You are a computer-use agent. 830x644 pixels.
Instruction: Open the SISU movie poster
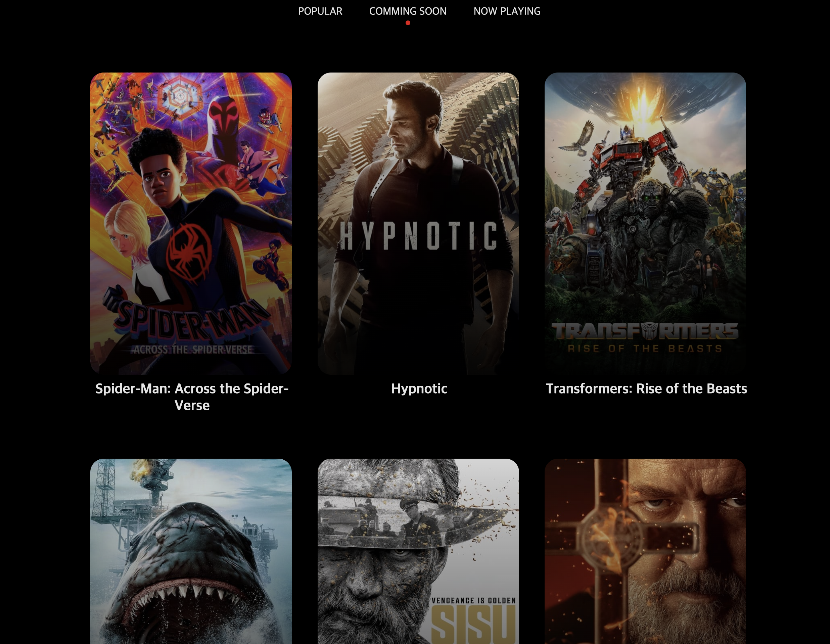tap(418, 551)
